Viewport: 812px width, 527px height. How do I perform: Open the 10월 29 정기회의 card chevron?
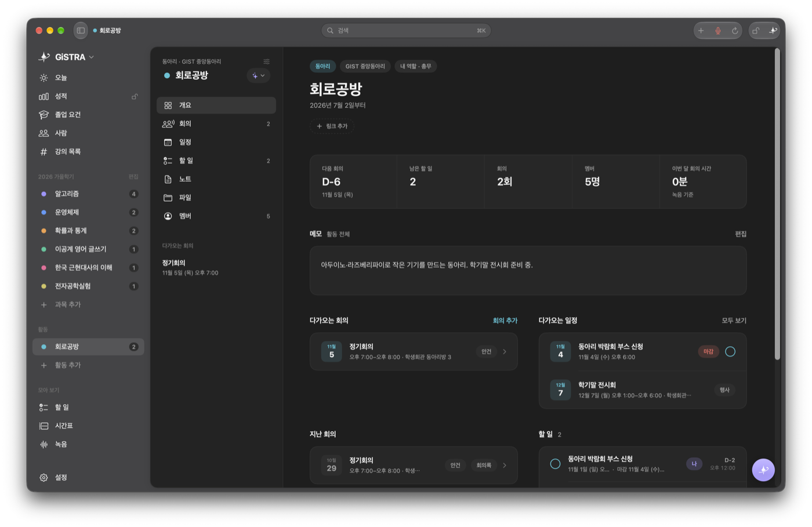[x=505, y=465]
